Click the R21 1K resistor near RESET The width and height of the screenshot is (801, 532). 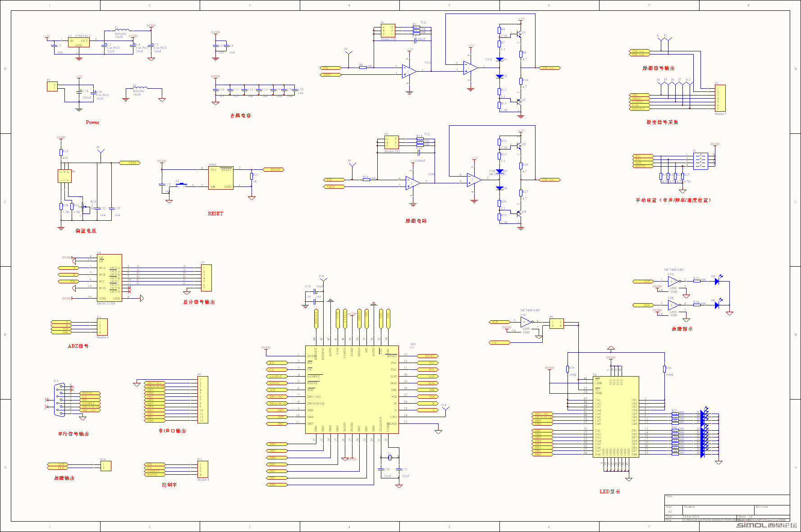click(252, 176)
